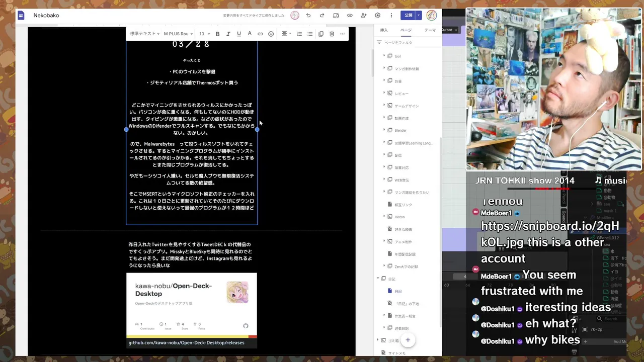Open the M PLUS Rou font dropdown
This screenshot has width=644, height=362.
(178, 34)
